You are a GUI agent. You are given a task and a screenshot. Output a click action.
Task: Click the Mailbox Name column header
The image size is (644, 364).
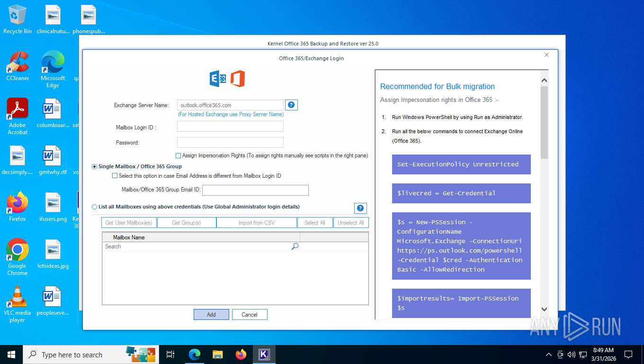click(x=201, y=237)
